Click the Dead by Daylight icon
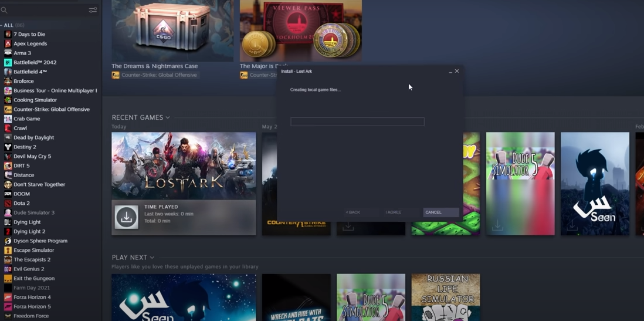Screen dimensions: 644x321 8,137
